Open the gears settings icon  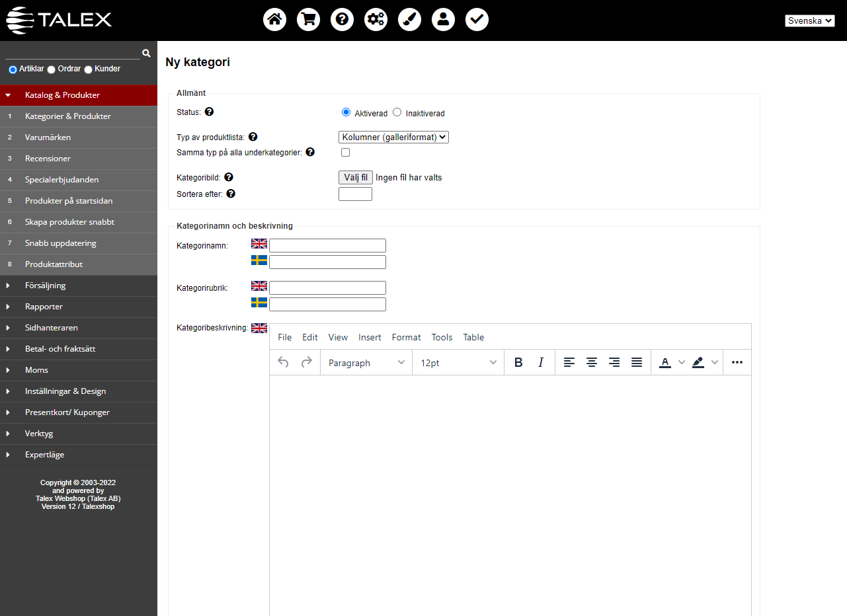[x=376, y=19]
